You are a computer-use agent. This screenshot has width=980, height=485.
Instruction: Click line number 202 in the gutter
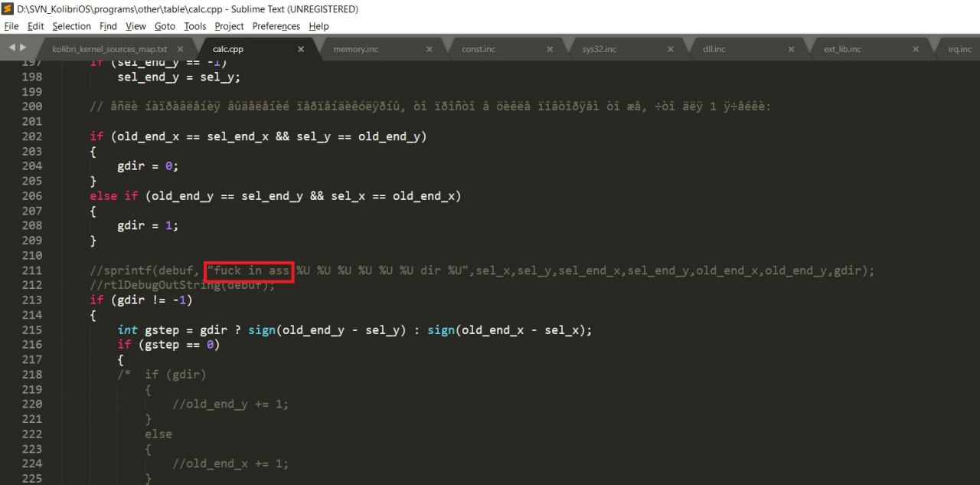point(32,136)
